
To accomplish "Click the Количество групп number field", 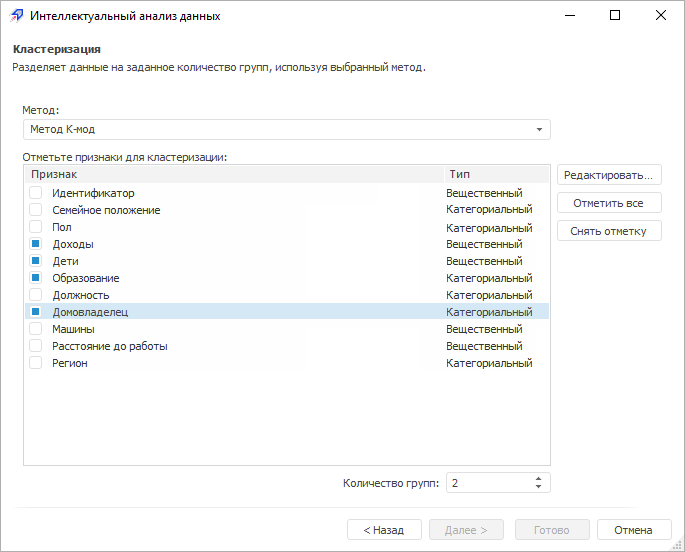I will 488,483.
